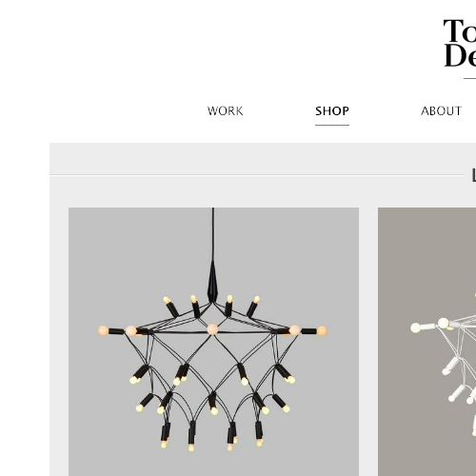Screen dimensions: 476x476
Task: Click the site logo in the header
Action: pos(460,44)
